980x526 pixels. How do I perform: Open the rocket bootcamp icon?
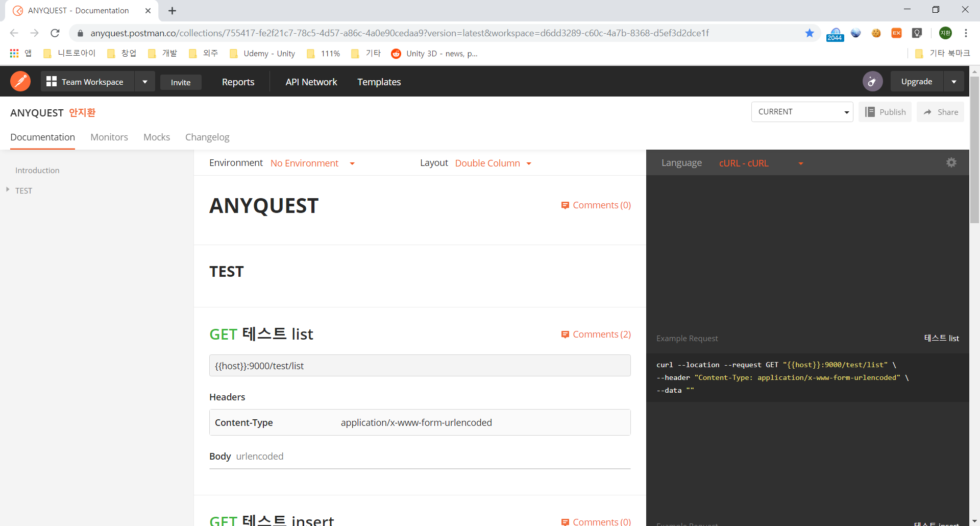click(872, 81)
